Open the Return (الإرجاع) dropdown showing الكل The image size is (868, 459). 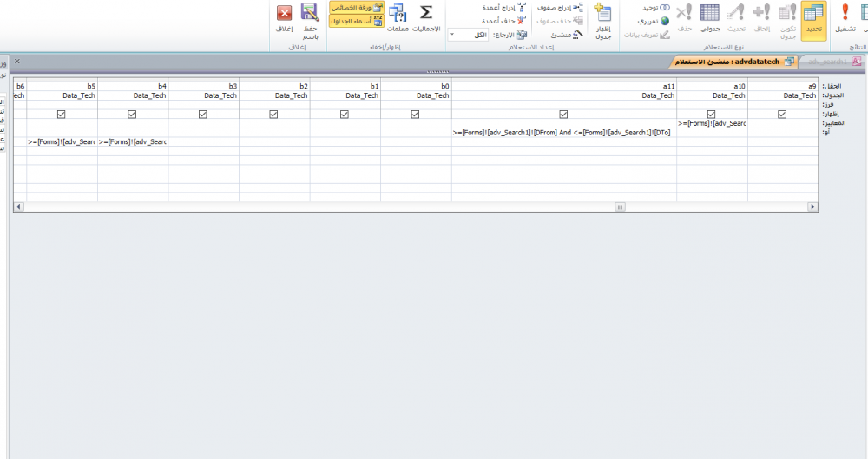click(469, 35)
